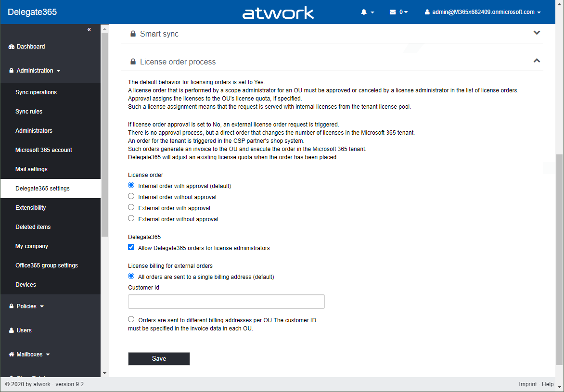
Task: Click the admin email address in header
Action: (483, 12)
